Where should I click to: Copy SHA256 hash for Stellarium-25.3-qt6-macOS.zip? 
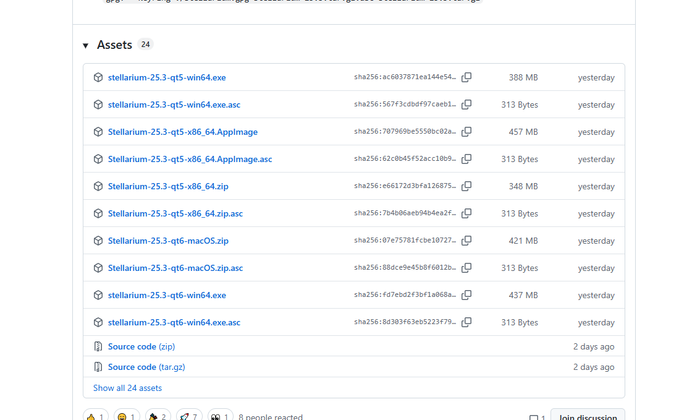(467, 241)
